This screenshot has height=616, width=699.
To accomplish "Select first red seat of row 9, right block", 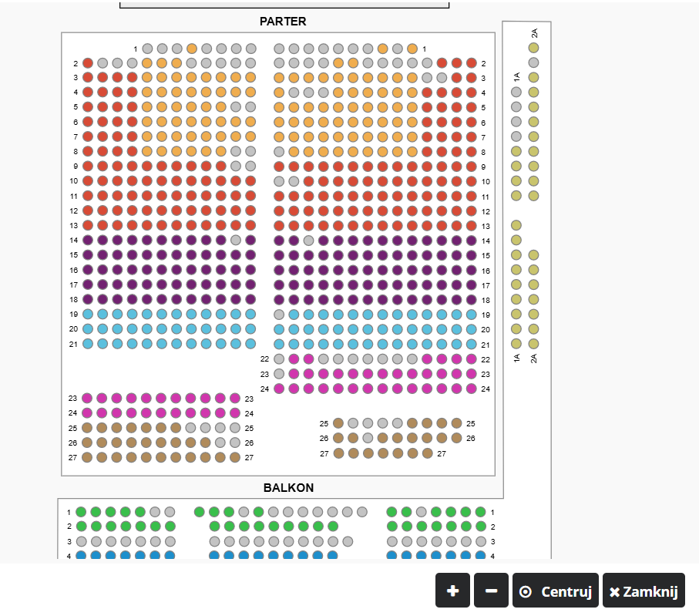I will (x=279, y=167).
